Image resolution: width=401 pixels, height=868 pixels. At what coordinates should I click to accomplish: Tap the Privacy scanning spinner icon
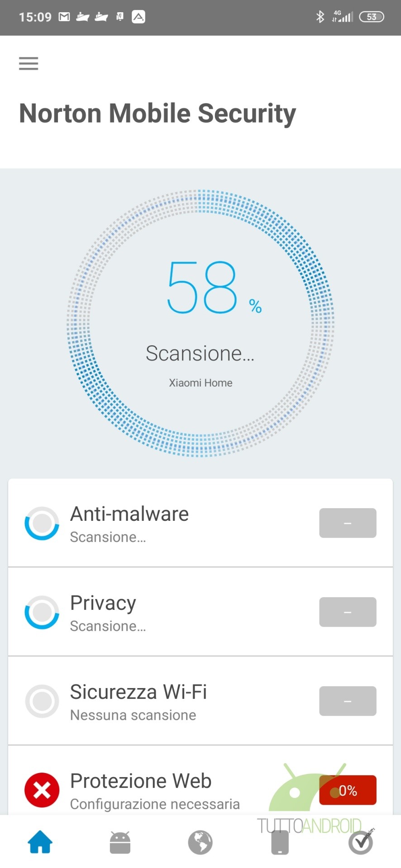[42, 612]
